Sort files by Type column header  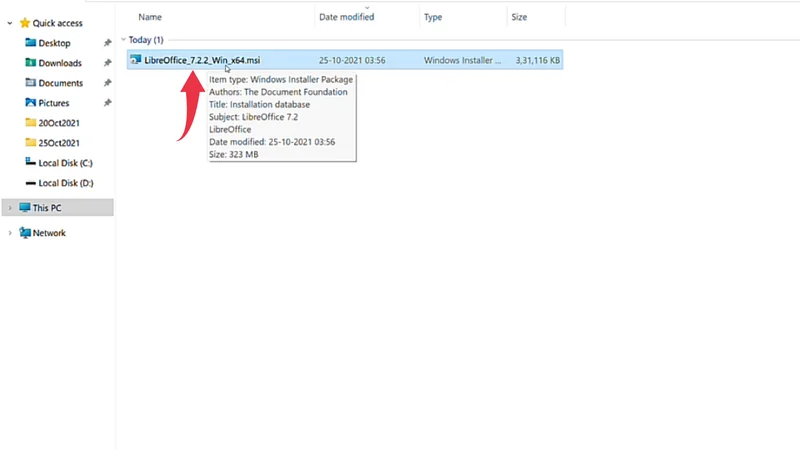(x=433, y=17)
